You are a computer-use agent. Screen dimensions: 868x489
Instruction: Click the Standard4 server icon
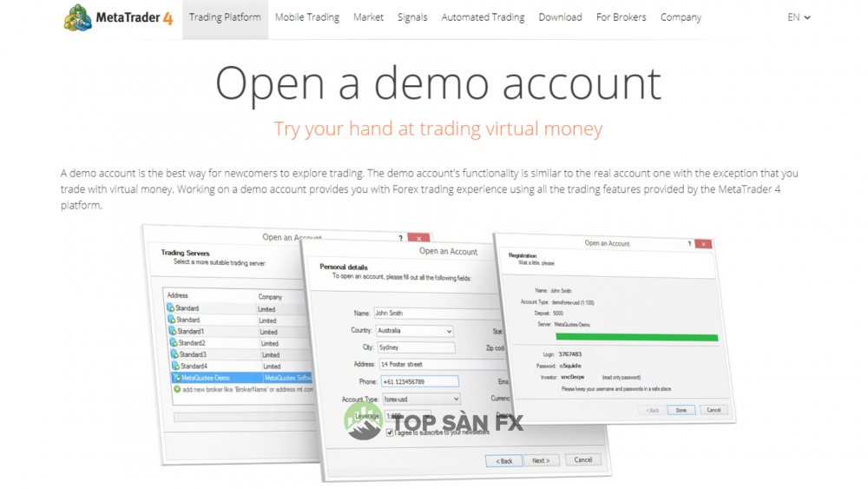pyautogui.click(x=175, y=366)
